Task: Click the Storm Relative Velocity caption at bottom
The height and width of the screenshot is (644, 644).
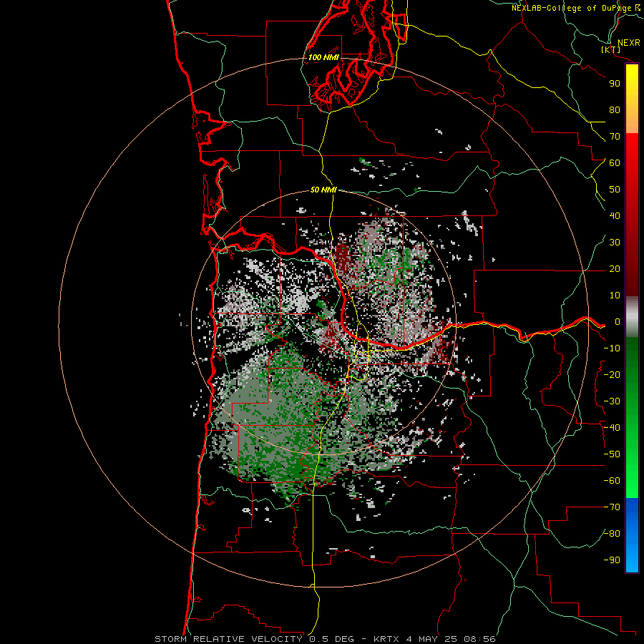Action: tap(325, 639)
